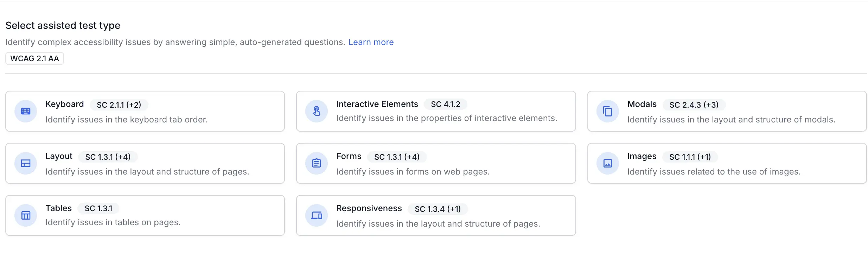Click the SC 2.4.3 (+3) tag
This screenshot has height=259, width=868.
(x=694, y=105)
